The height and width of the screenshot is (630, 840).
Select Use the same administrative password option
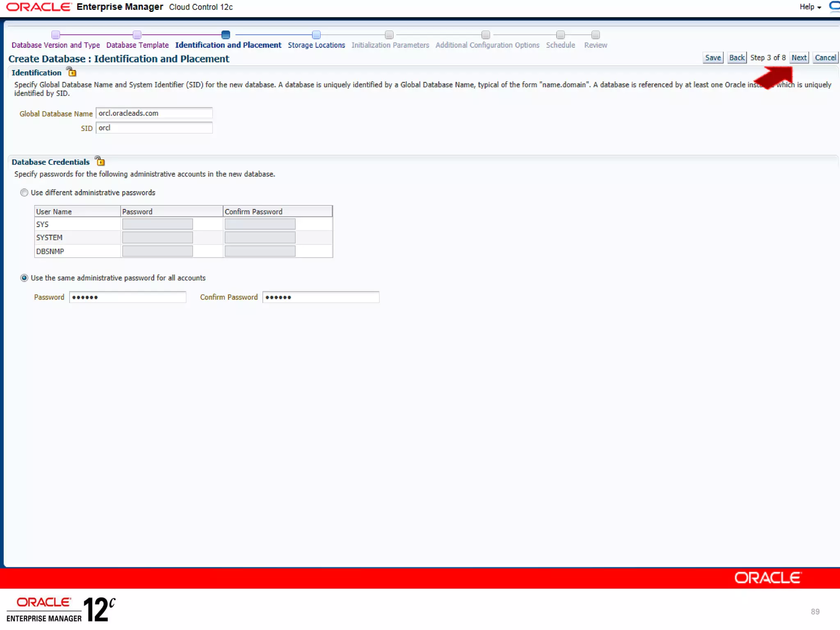coord(24,278)
